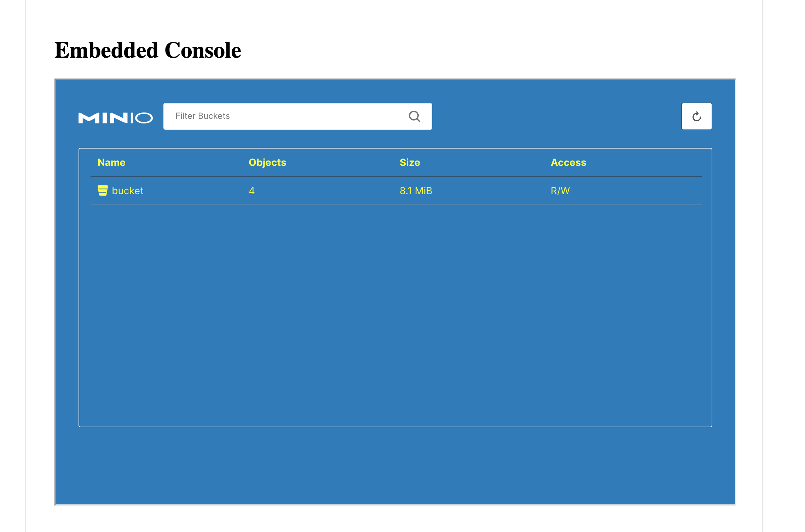Select the R/W access value
Screen dimensions: 805x532
point(560,191)
